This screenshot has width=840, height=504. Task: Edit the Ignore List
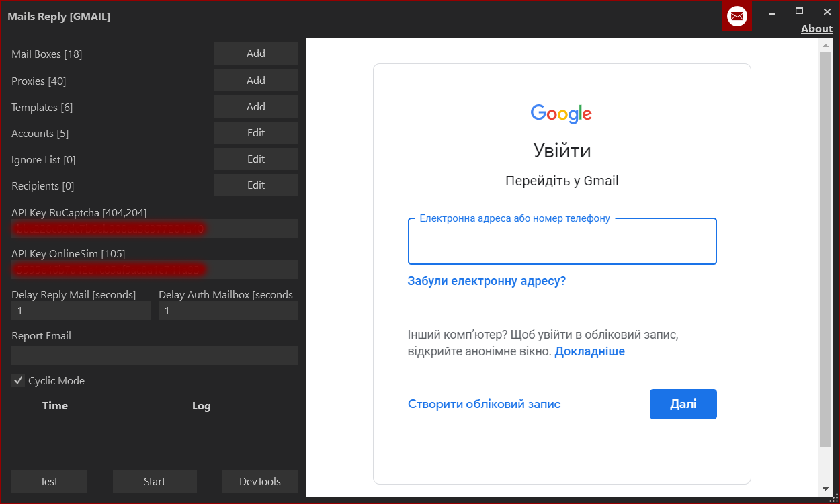pos(255,159)
